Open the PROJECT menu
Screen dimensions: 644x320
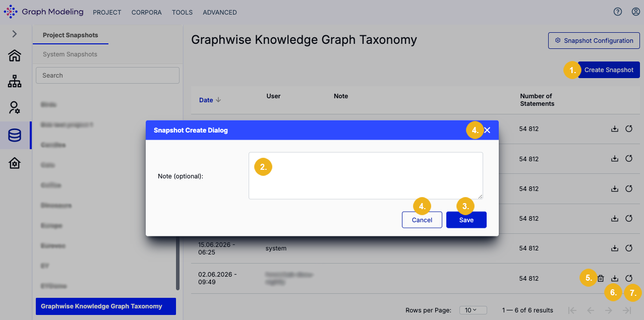tap(107, 13)
